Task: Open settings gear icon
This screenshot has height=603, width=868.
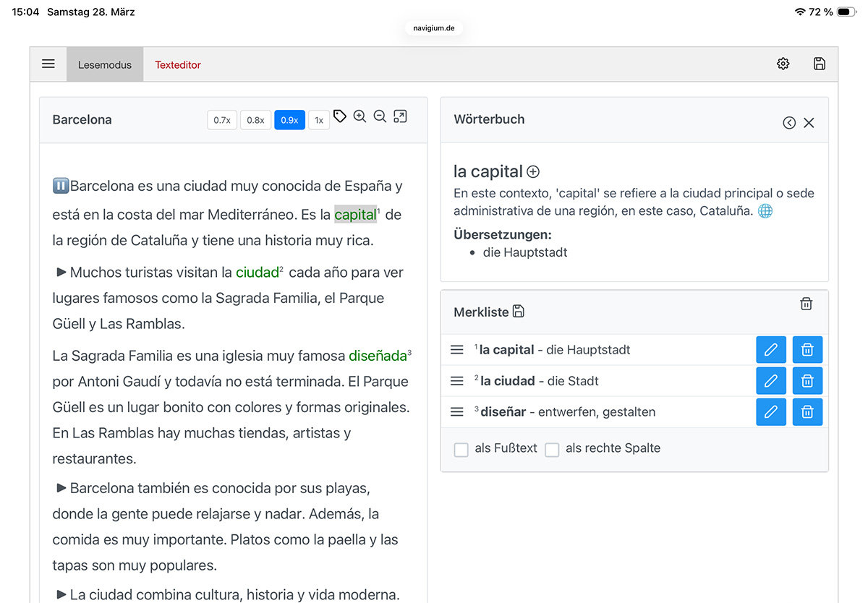Action: 783,64
